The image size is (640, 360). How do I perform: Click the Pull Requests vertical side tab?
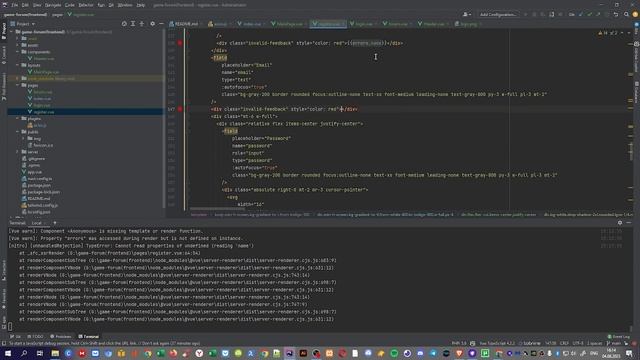pyautogui.click(x=4, y=87)
